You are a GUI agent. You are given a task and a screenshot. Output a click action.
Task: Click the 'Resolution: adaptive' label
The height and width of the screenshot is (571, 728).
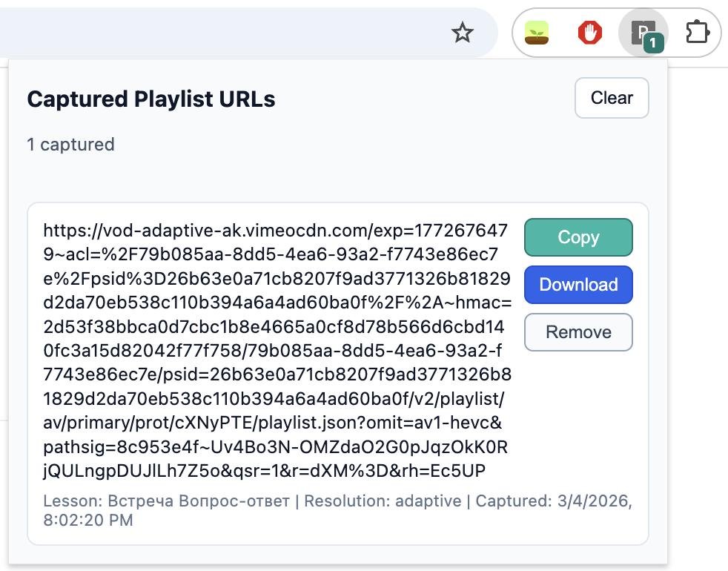[x=383, y=501]
